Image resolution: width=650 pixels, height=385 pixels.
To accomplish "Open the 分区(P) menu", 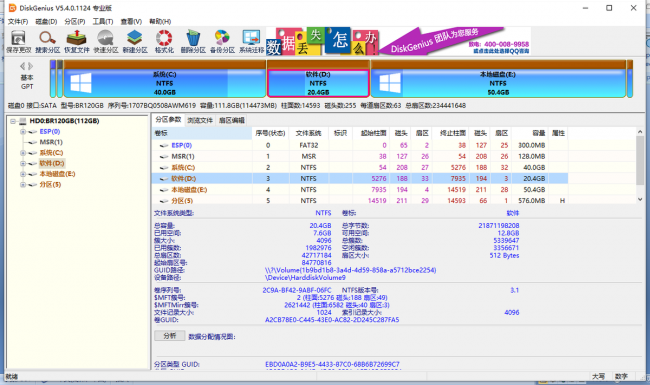I will coord(75,22).
